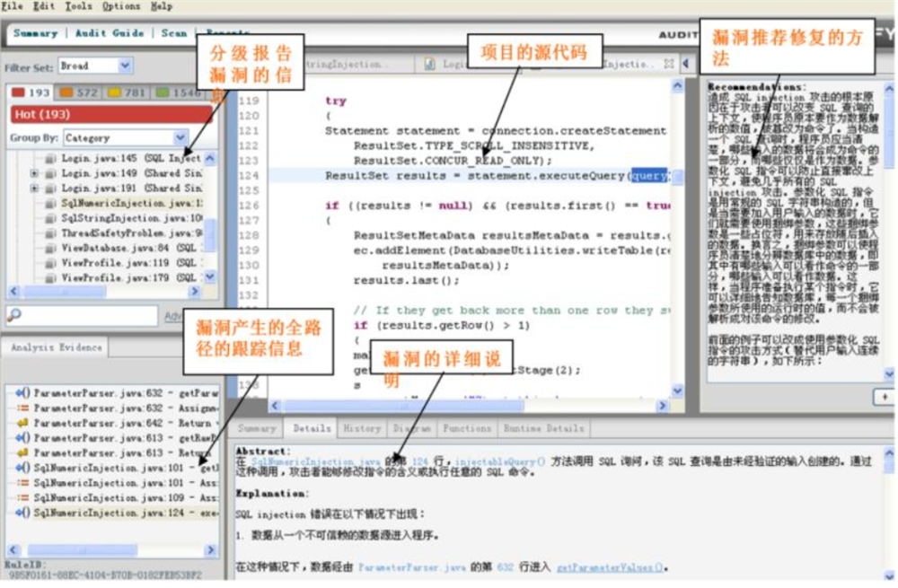The width and height of the screenshot is (898, 588).
Task: Select the green 1546 issues tab
Action: pos(178,92)
